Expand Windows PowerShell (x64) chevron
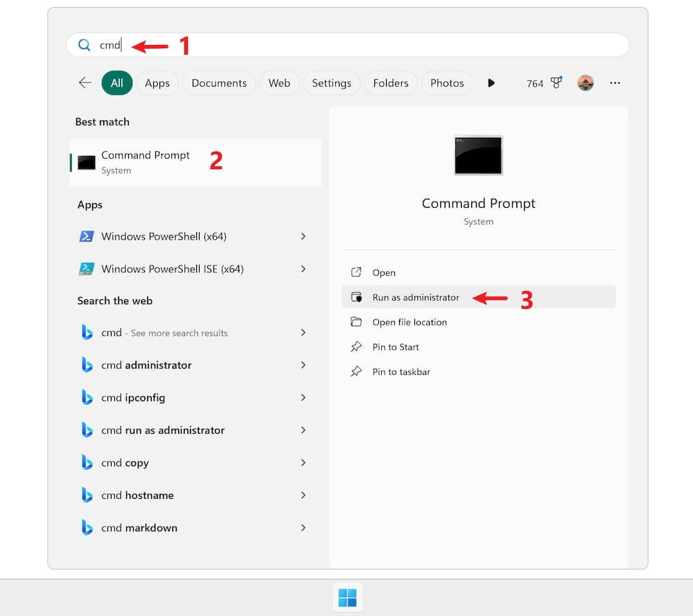The image size is (693, 616). (304, 236)
